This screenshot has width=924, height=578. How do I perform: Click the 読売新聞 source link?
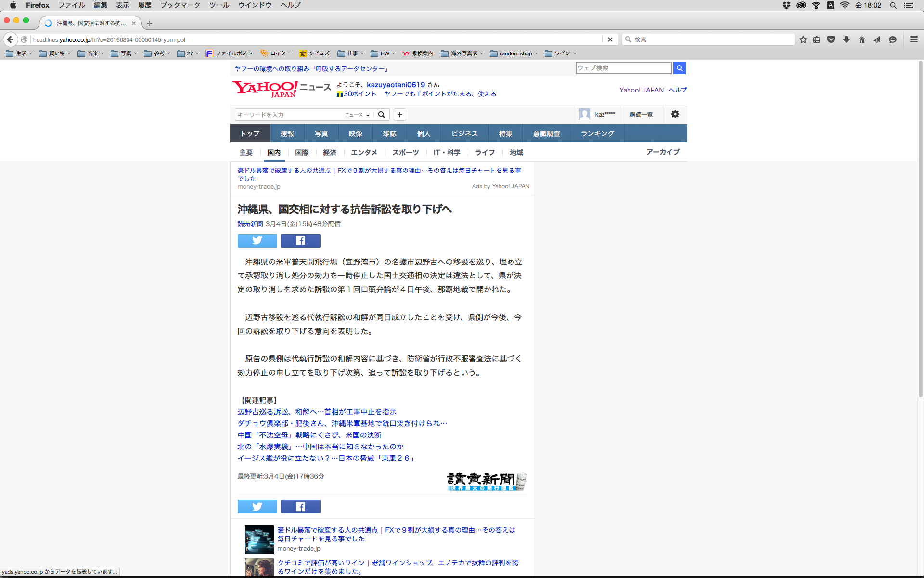250,224
